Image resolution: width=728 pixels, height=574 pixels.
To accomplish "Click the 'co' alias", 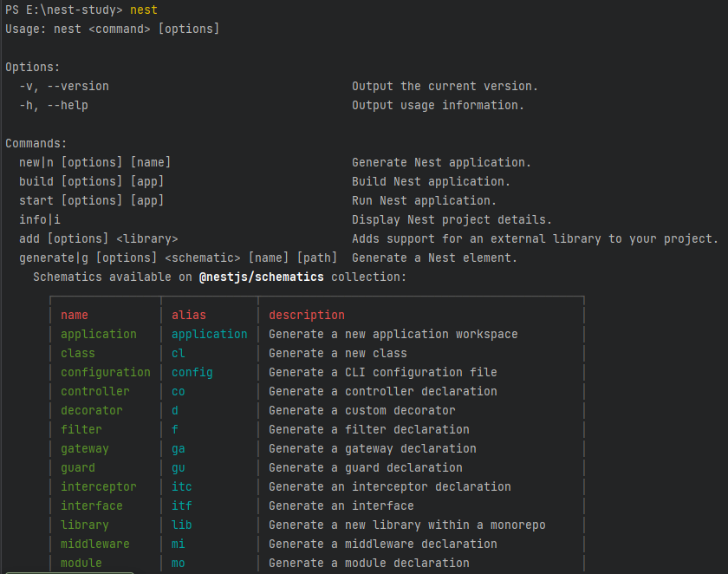I will point(179,391).
